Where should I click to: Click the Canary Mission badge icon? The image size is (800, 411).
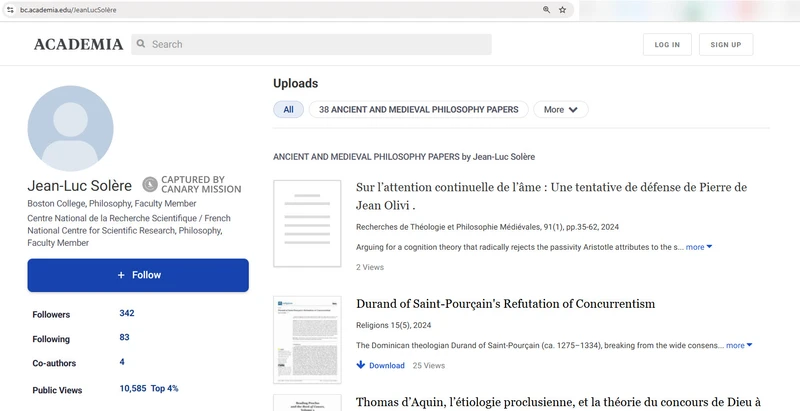click(150, 184)
